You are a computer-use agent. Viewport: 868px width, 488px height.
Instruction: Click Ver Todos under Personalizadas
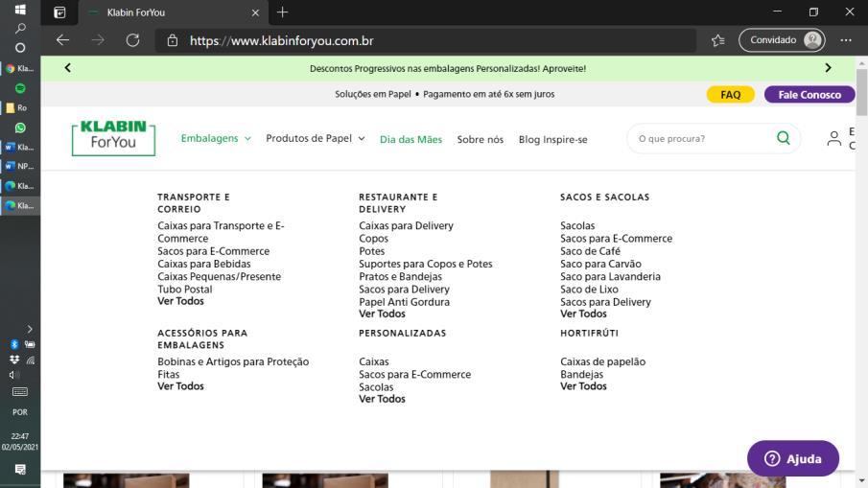pyautogui.click(x=382, y=399)
